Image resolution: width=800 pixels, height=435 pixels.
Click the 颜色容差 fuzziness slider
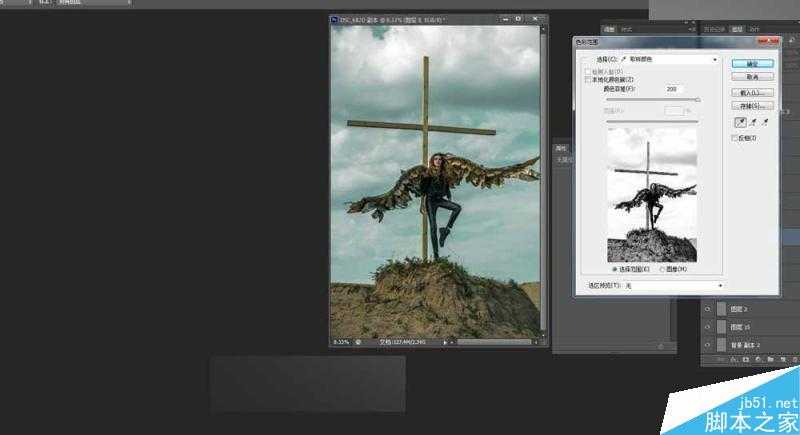pos(652,100)
